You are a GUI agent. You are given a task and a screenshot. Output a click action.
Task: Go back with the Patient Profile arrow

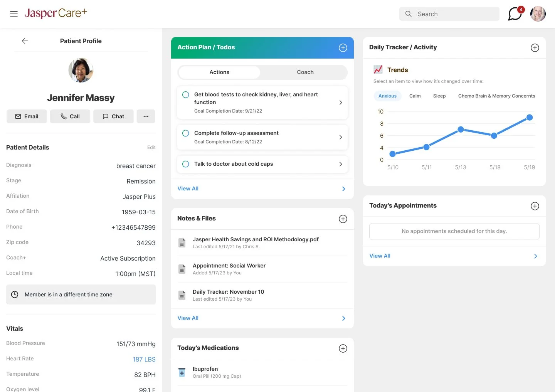coord(25,41)
